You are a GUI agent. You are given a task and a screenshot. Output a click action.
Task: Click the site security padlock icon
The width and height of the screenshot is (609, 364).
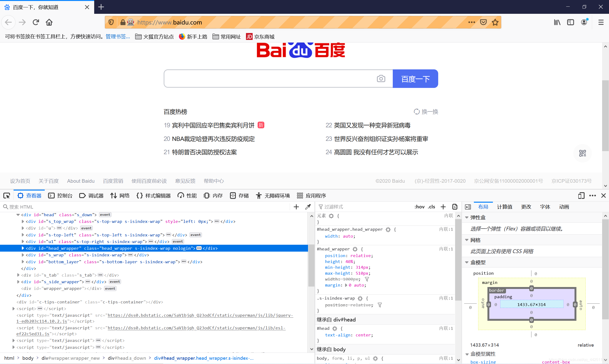[x=123, y=22]
